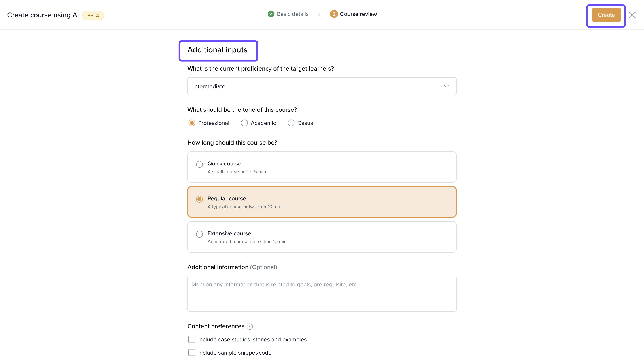Go back to Basic details step
Screen dimensions: 644x364
(292, 14)
